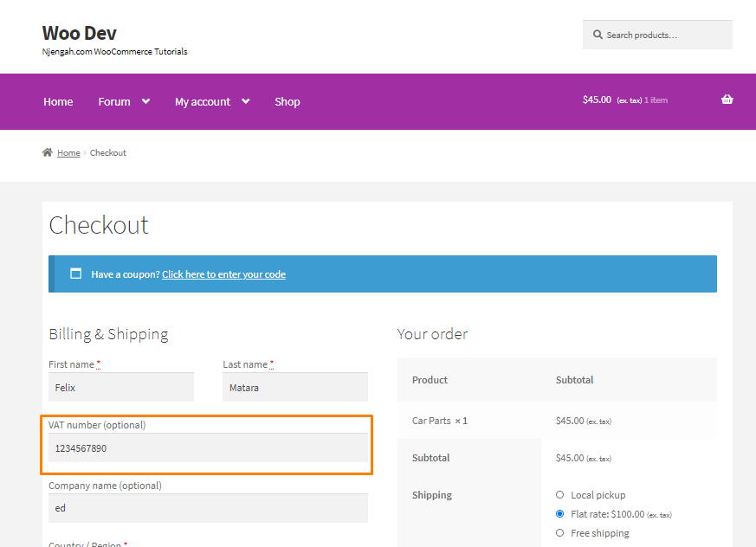Viewport: 756px width, 547px height.
Task: Click the search magnifier icon
Action: pos(598,35)
